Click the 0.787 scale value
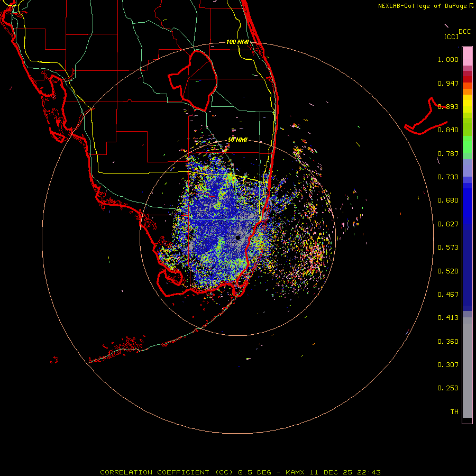The image size is (476, 476). (448, 153)
